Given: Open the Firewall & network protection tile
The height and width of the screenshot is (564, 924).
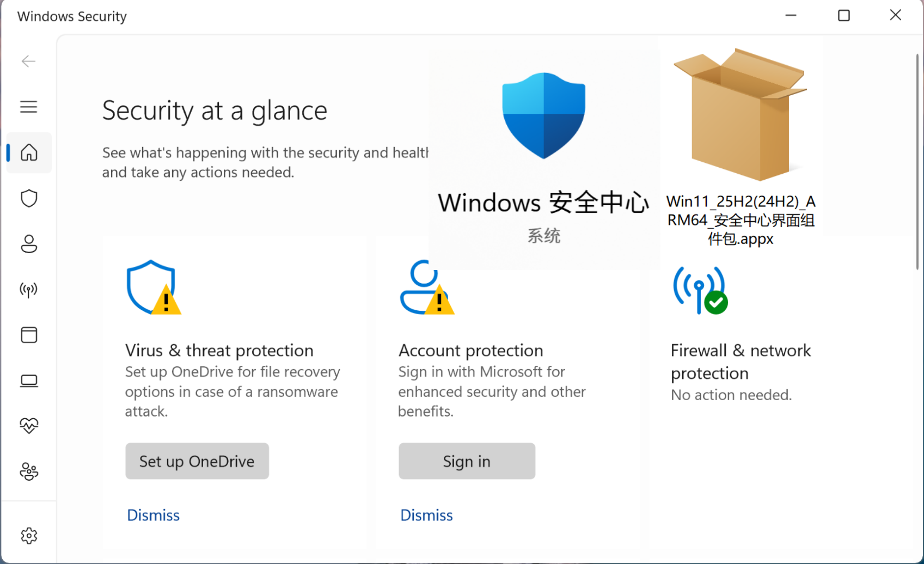Looking at the screenshot, I should point(741,361).
